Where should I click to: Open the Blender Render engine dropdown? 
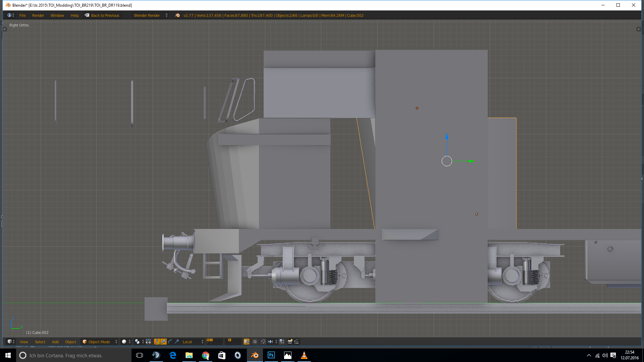point(150,15)
